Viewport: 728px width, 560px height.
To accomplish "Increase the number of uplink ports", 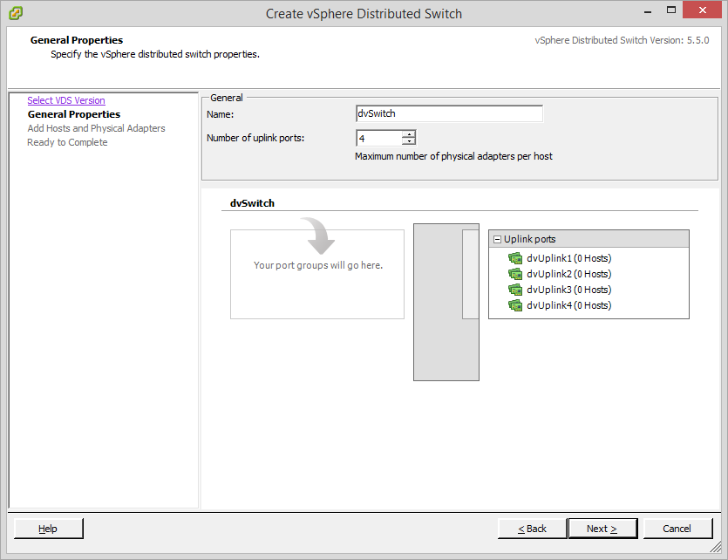I will [408, 133].
